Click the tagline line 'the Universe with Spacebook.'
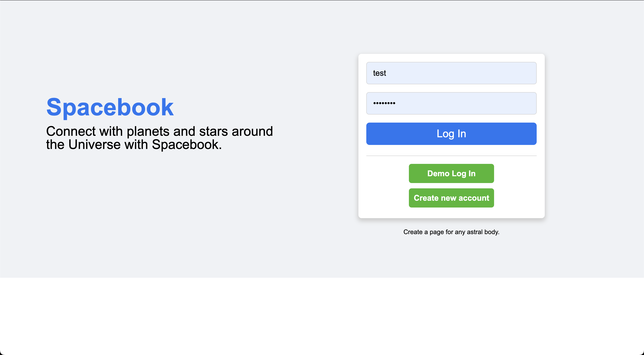 (134, 144)
